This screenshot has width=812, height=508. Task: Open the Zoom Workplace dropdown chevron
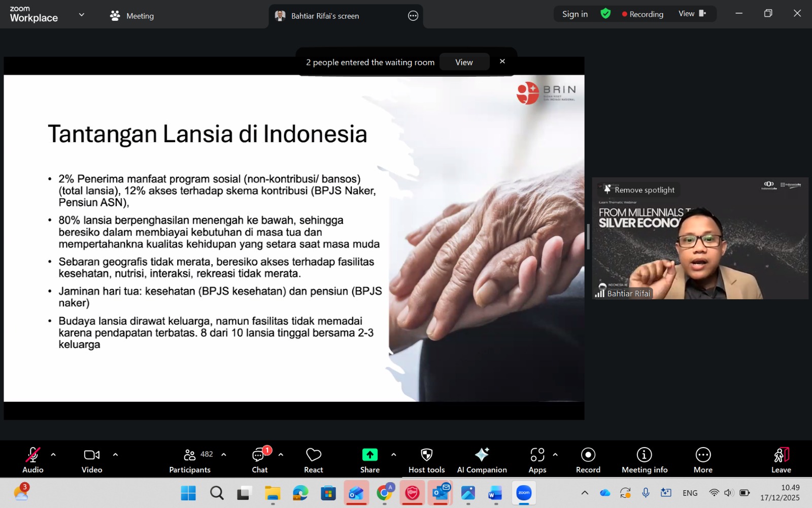[82, 15]
